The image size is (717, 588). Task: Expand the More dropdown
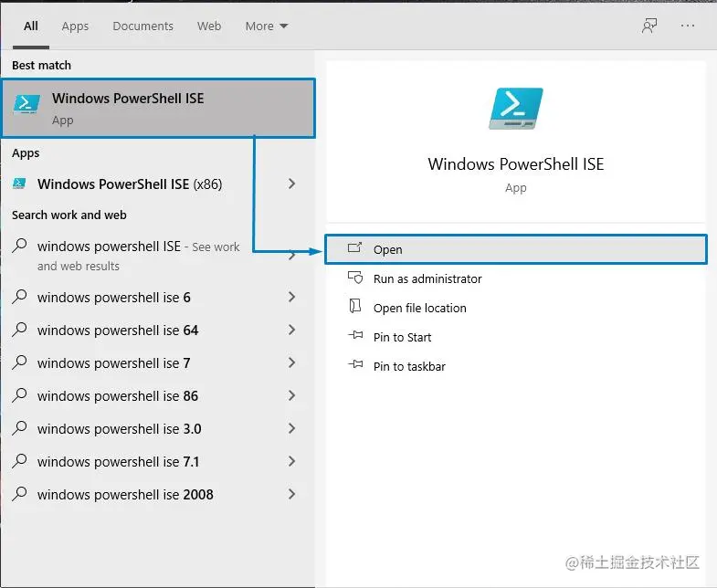click(x=267, y=26)
